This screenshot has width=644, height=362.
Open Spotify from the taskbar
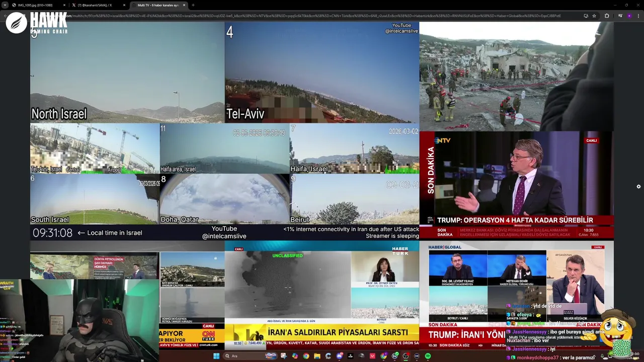428,356
